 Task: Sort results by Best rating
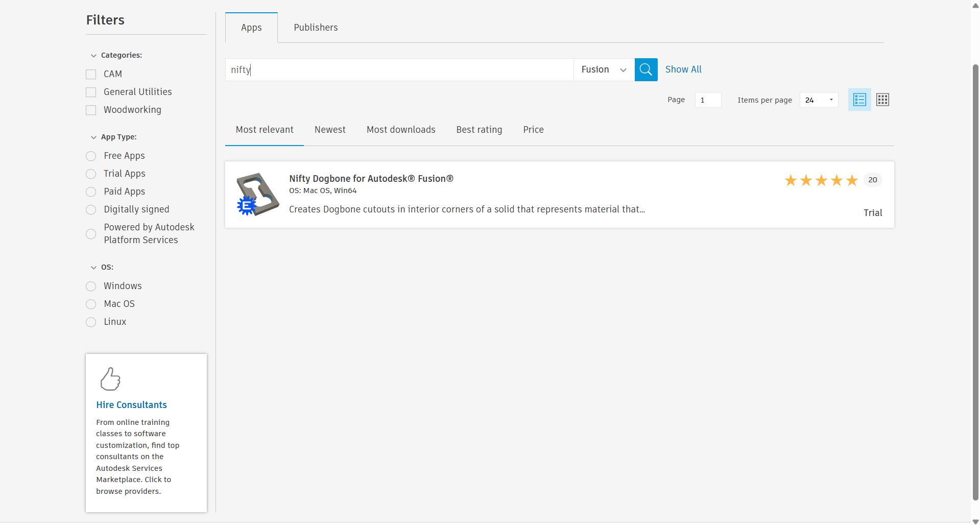pyautogui.click(x=479, y=129)
